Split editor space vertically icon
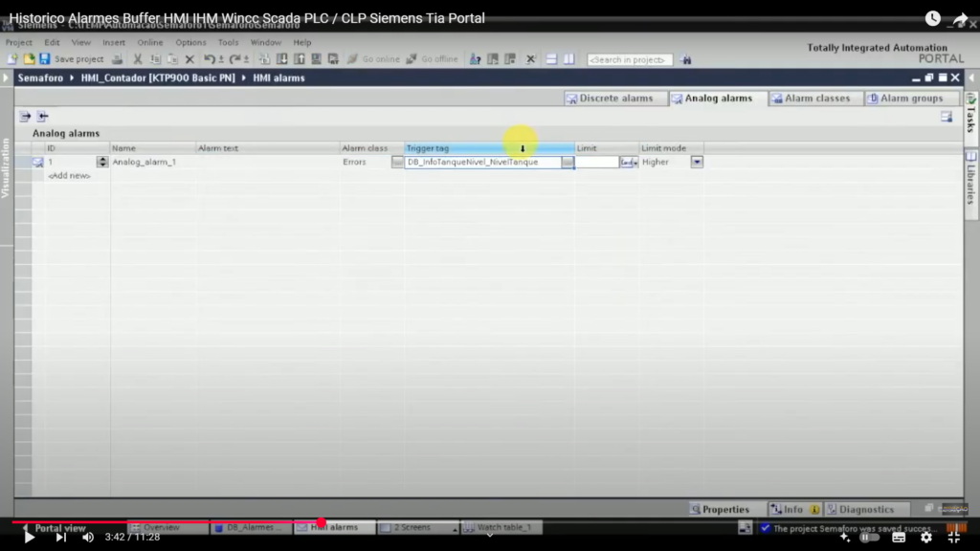This screenshot has width=980, height=551. [568, 59]
